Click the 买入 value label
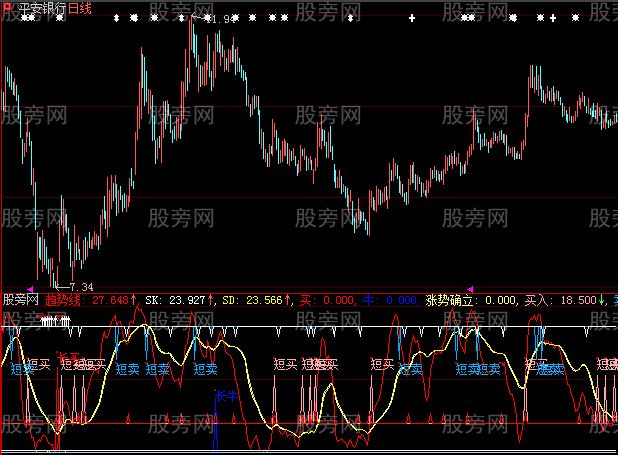618x455 pixels. pos(542,299)
